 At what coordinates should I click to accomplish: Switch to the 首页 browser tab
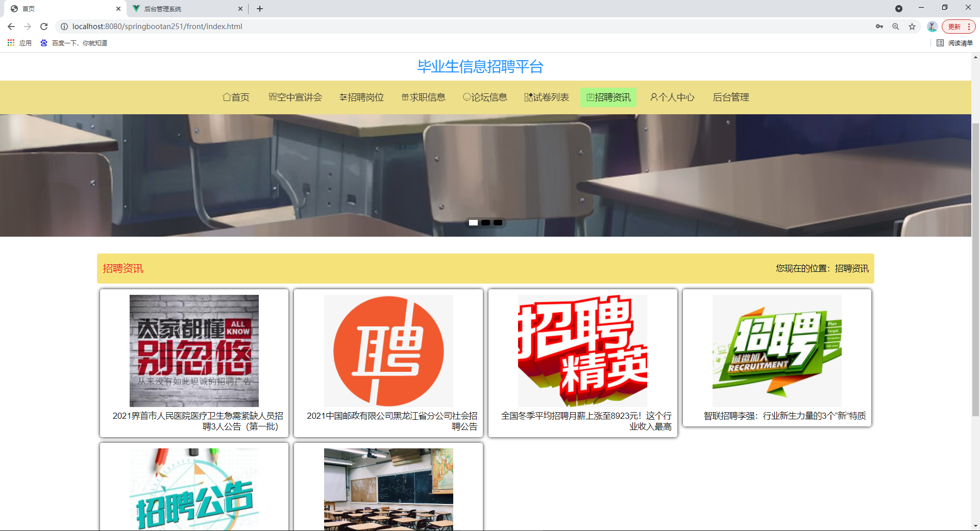click(64, 9)
